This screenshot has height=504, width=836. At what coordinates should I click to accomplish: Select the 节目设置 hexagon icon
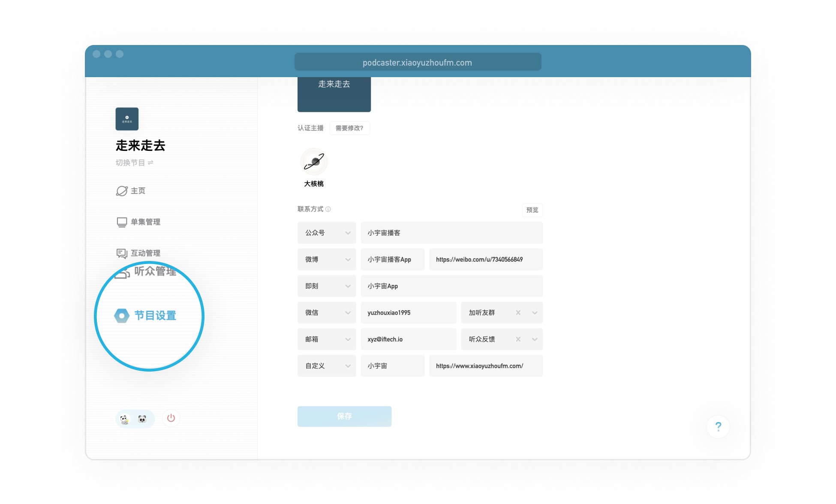click(122, 316)
